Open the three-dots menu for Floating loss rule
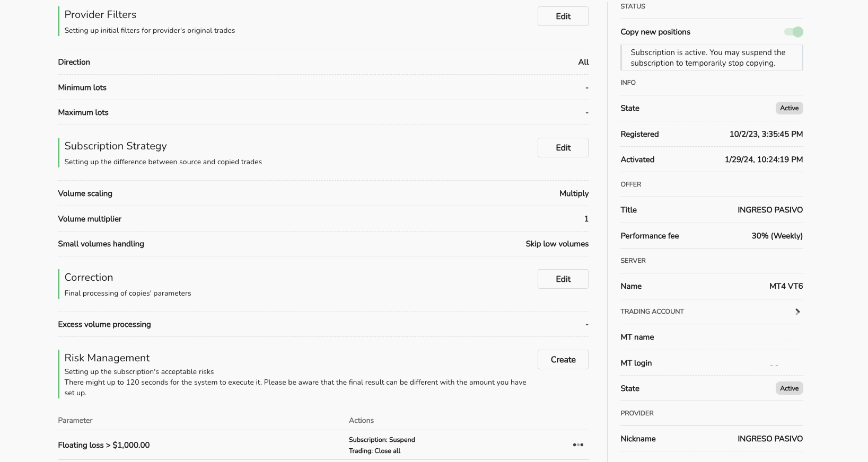The image size is (868, 462). (578, 445)
